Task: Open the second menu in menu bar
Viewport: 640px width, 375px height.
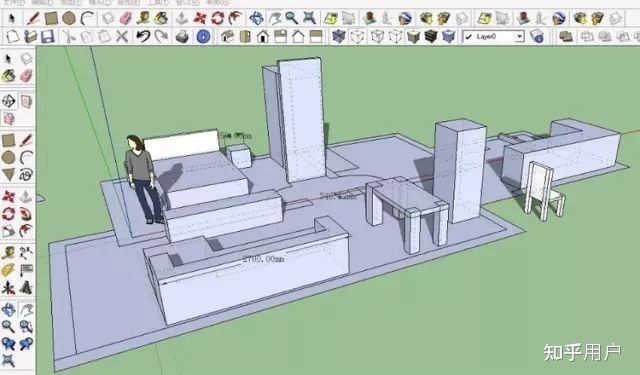Action: (43, 2)
